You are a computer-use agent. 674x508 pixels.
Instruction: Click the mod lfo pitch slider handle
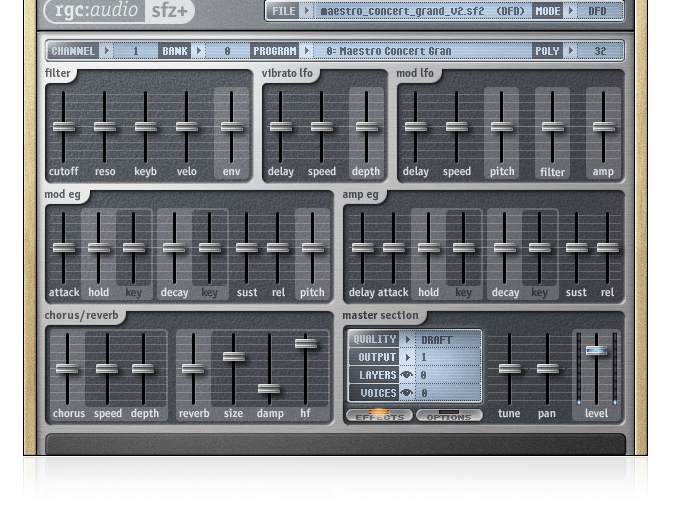(x=502, y=127)
